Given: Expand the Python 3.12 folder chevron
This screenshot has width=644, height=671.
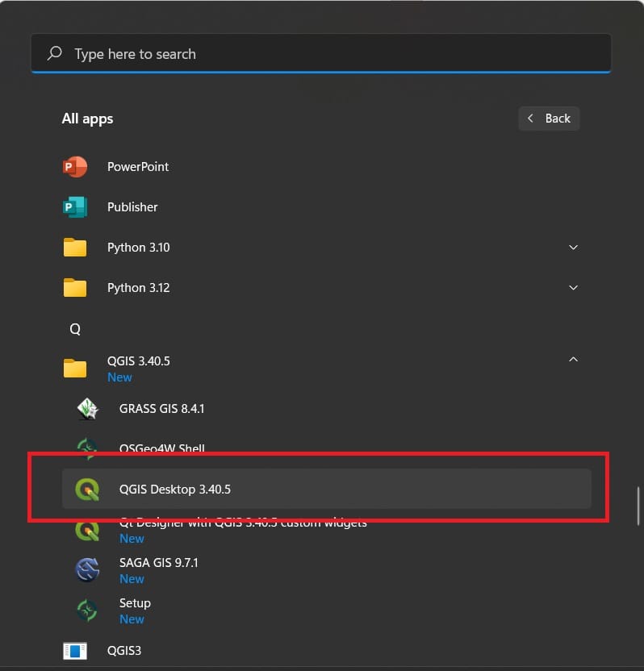Looking at the screenshot, I should [x=573, y=288].
